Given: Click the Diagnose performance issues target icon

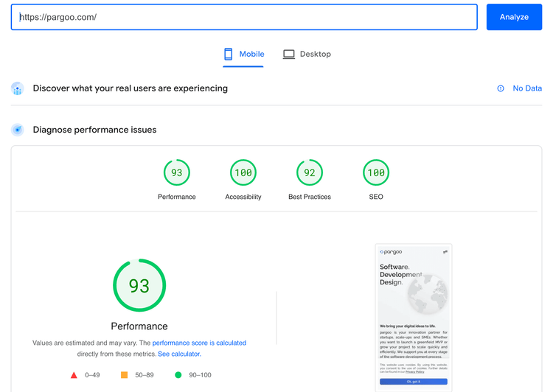Looking at the screenshot, I should coord(18,130).
